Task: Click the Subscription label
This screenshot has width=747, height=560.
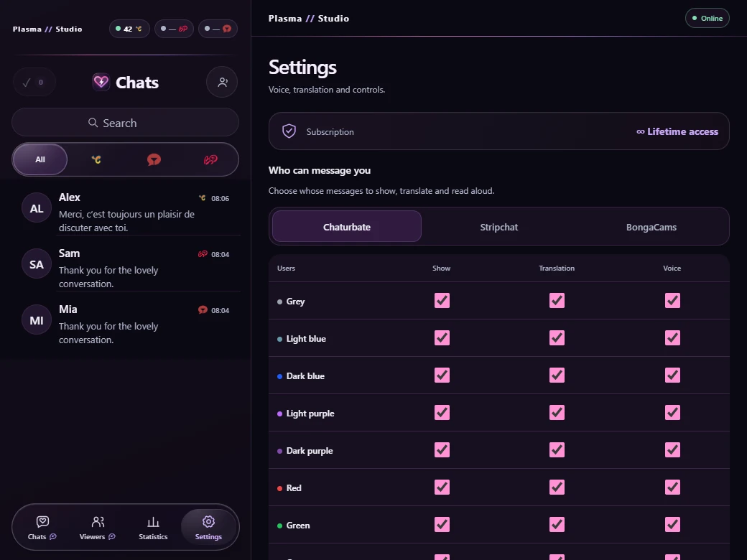Action: (330, 132)
